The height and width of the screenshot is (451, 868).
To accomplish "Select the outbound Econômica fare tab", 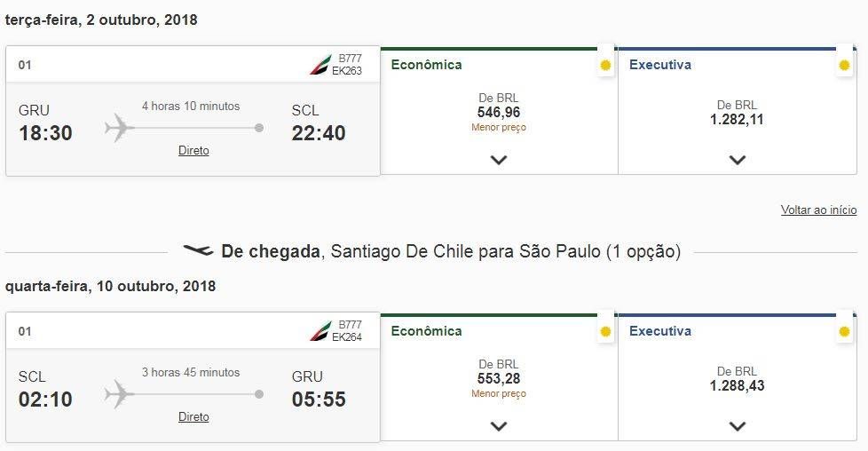I will pyautogui.click(x=426, y=65).
